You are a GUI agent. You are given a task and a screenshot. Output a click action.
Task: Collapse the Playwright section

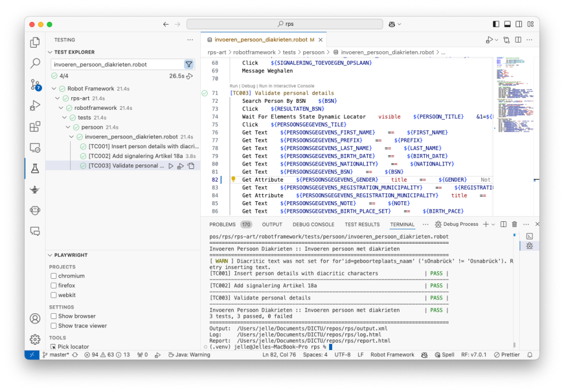click(x=50, y=255)
